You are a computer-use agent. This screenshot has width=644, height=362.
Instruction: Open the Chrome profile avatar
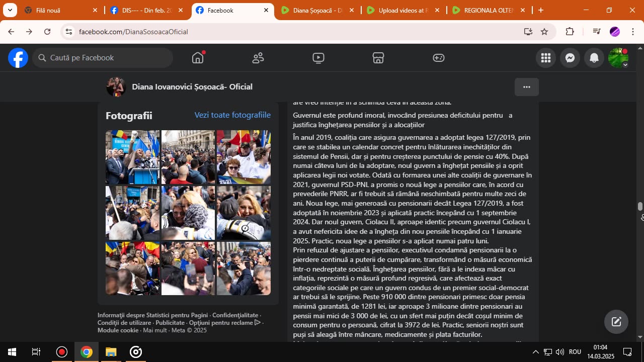[x=615, y=32]
